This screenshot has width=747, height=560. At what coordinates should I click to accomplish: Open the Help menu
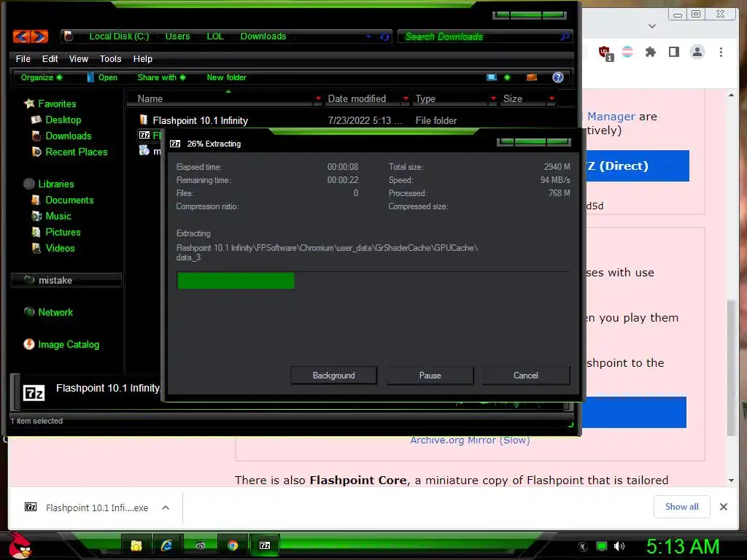pos(142,58)
